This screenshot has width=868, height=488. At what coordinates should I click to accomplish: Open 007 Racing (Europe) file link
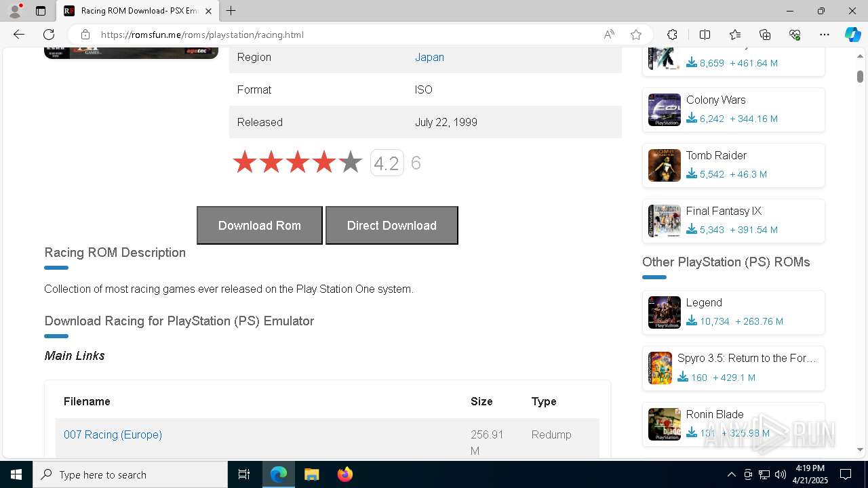[x=113, y=434]
